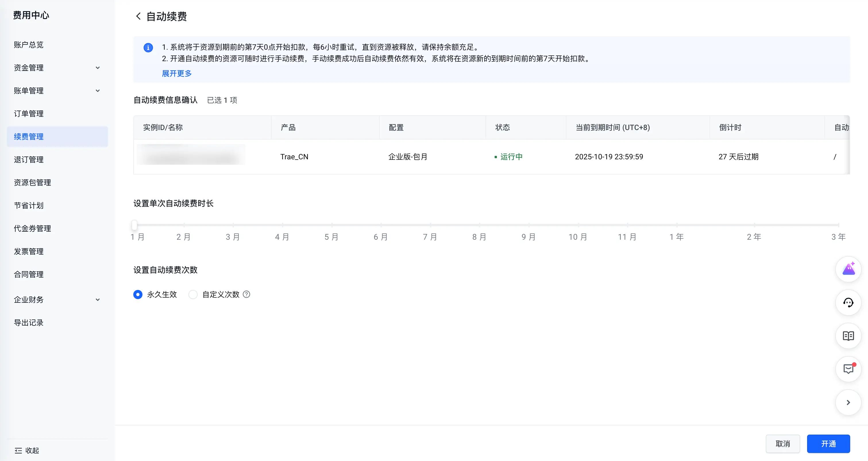The height and width of the screenshot is (461, 868).
Task: Click the blue info icon in notice
Action: (x=148, y=47)
